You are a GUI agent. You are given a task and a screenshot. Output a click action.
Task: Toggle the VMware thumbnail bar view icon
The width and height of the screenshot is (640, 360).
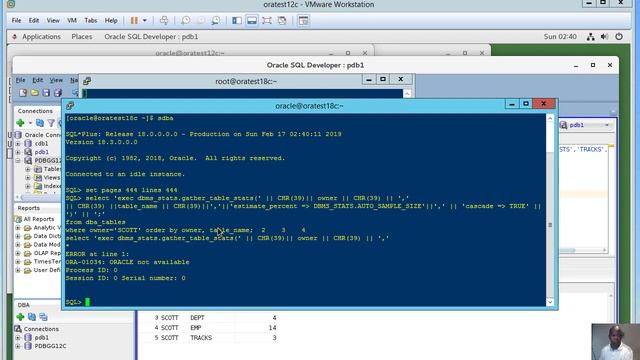252,20
